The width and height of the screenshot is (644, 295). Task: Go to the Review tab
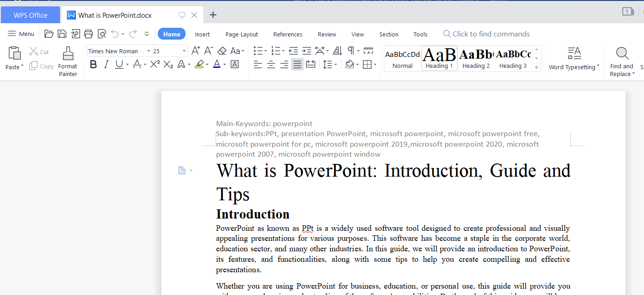327,34
